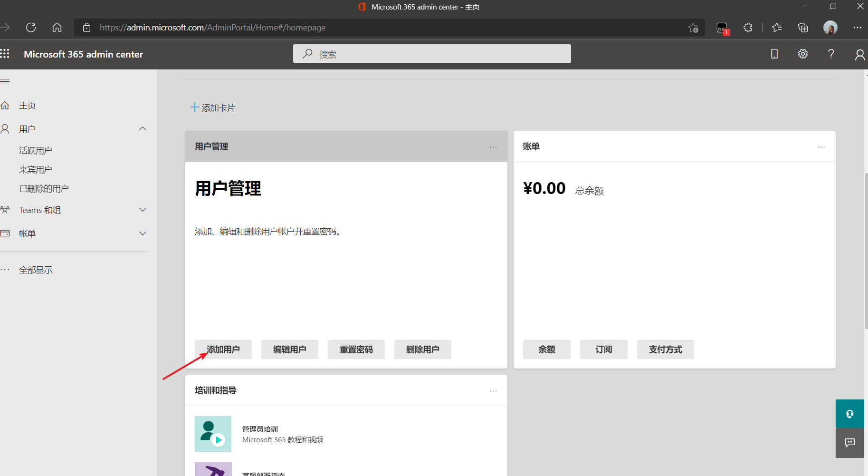Go to 主页 in the navigation

tap(27, 106)
